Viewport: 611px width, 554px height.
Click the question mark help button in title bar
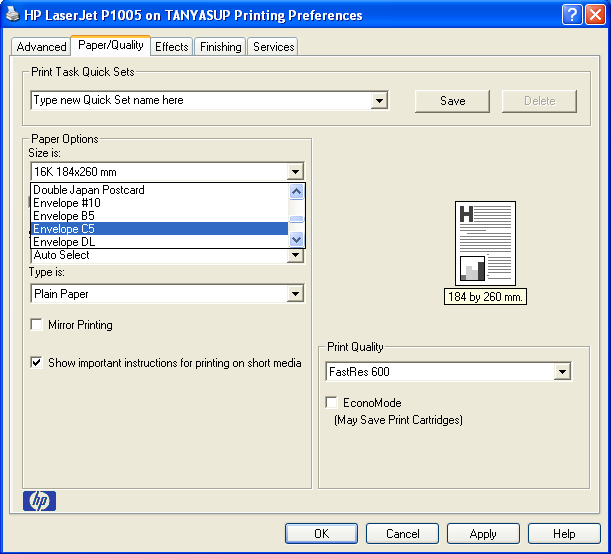pyautogui.click(x=572, y=15)
